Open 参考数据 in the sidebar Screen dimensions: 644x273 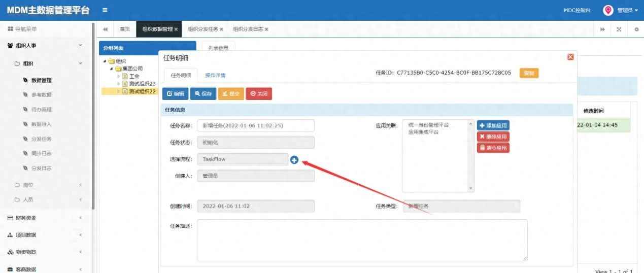pos(42,95)
